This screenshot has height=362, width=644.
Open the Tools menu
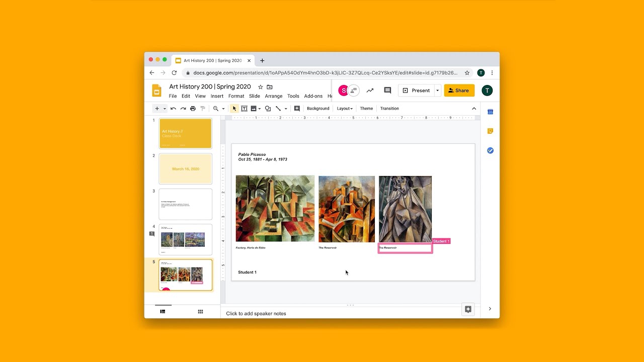(293, 96)
